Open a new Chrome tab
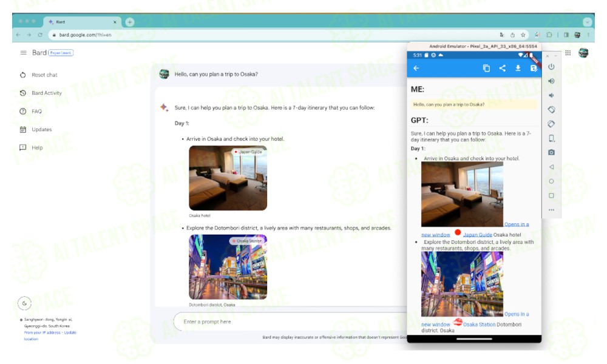Viewport: 607px width, 364px height. coord(130,22)
